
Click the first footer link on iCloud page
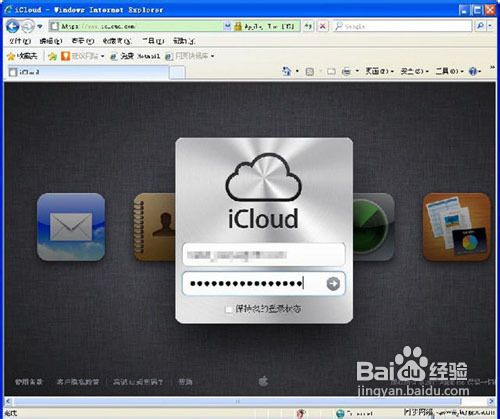29,382
